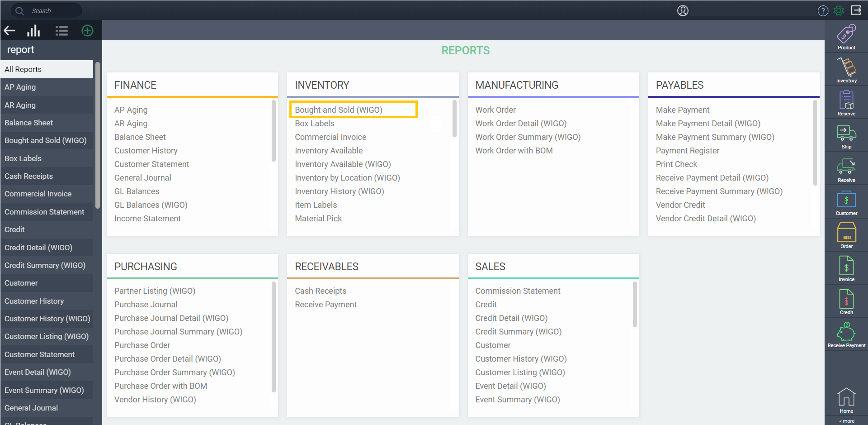Viewport: 868px width, 425px height.
Task: Click the logout exit icon
Action: click(x=856, y=10)
